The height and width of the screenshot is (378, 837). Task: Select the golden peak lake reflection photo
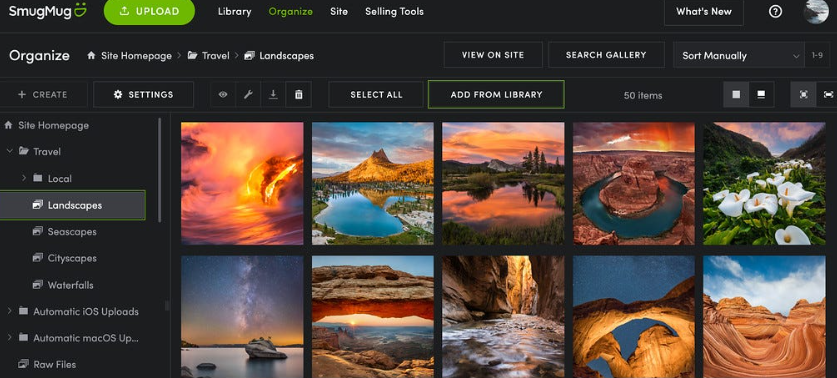coord(373,184)
